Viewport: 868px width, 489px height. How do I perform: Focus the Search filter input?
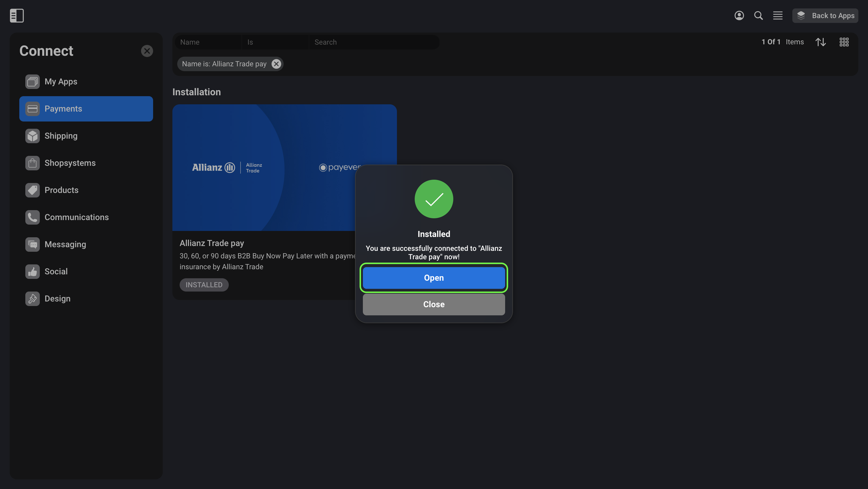point(374,42)
